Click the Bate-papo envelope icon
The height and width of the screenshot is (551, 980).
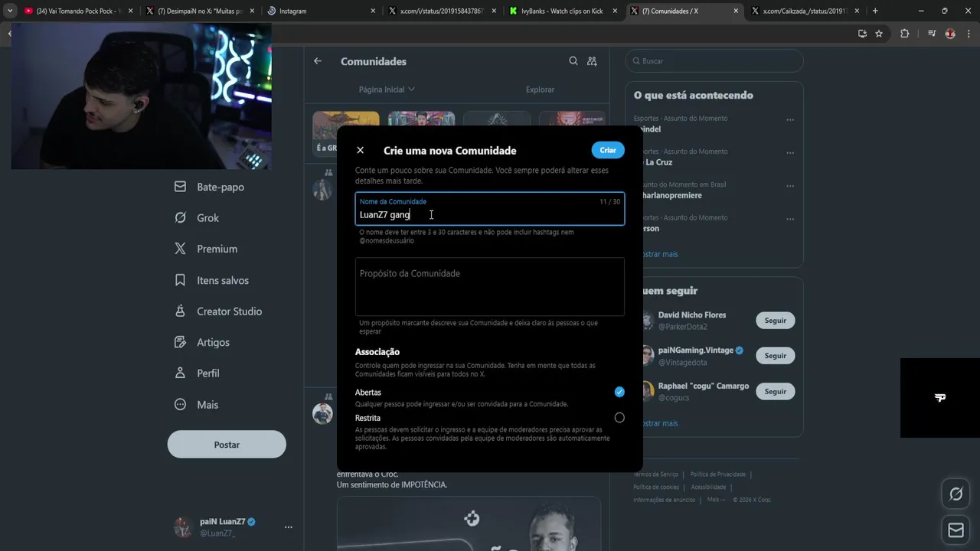coord(180,187)
